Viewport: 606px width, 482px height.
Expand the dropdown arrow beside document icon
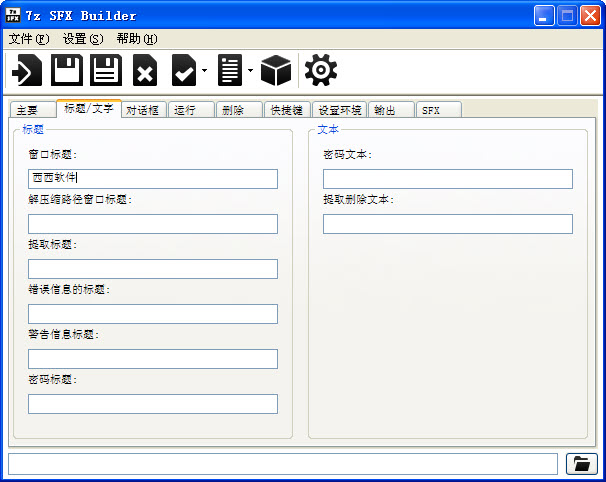(x=250, y=71)
